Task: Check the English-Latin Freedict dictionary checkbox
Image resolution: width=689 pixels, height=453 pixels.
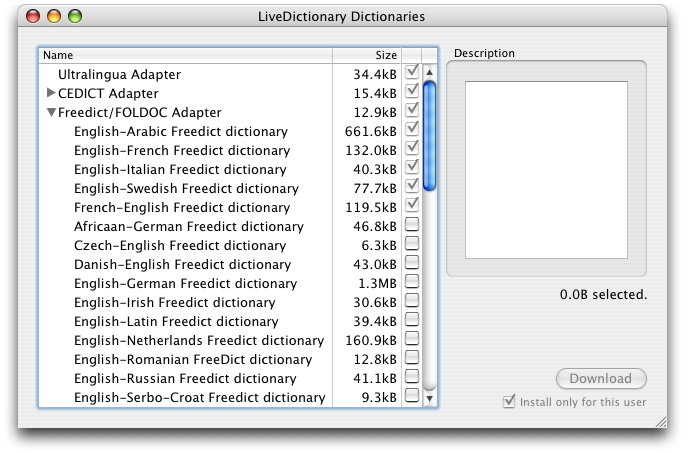Action: point(412,319)
